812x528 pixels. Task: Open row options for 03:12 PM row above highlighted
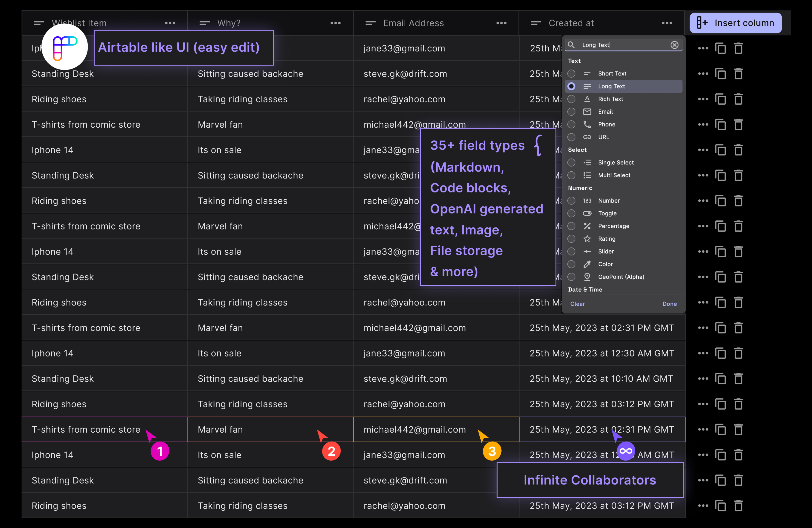pyautogui.click(x=703, y=404)
